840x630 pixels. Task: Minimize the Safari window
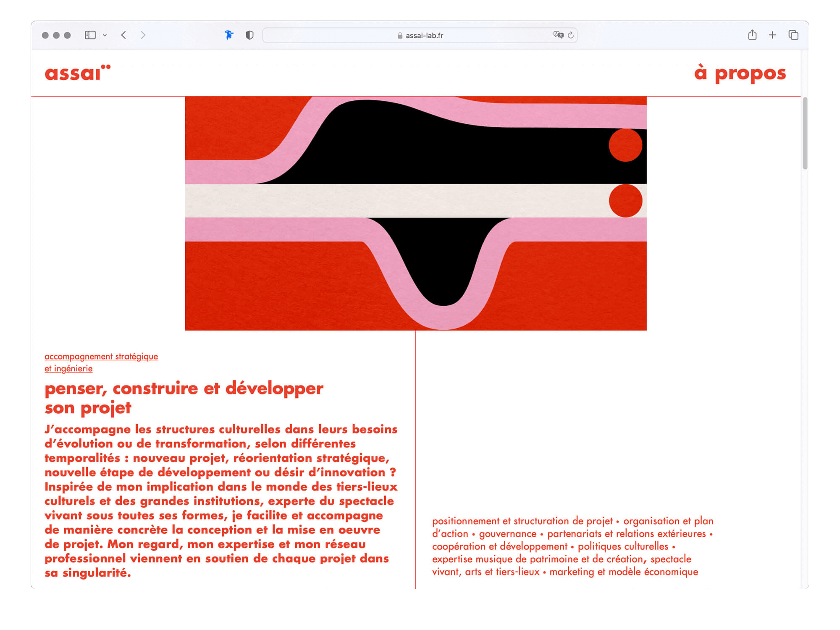56,35
